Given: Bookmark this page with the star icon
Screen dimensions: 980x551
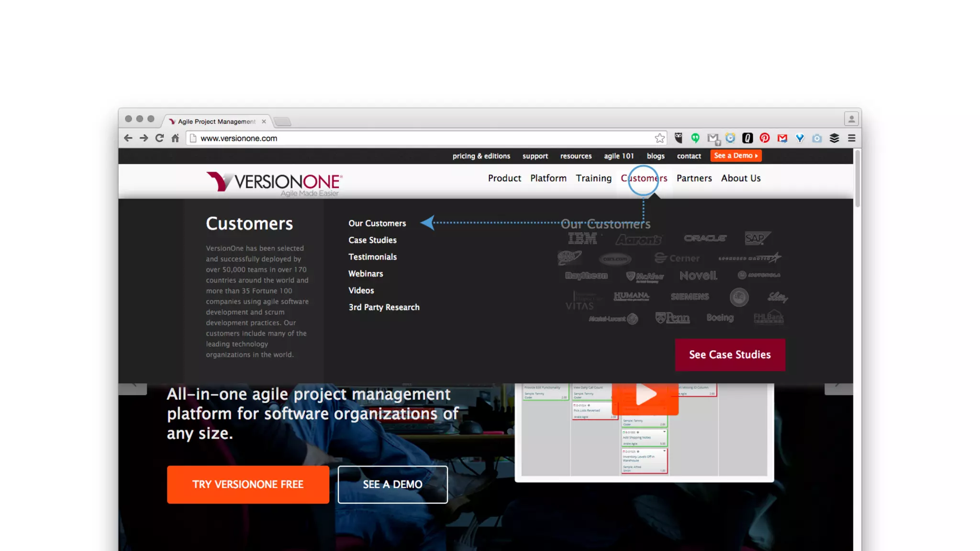Looking at the screenshot, I should pyautogui.click(x=659, y=138).
